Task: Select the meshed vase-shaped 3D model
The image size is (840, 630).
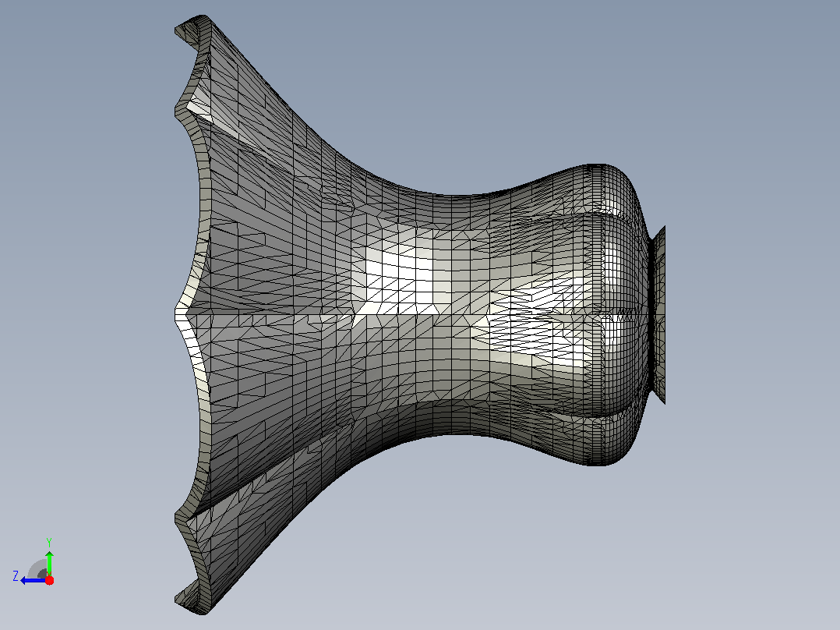Action: [419, 315]
